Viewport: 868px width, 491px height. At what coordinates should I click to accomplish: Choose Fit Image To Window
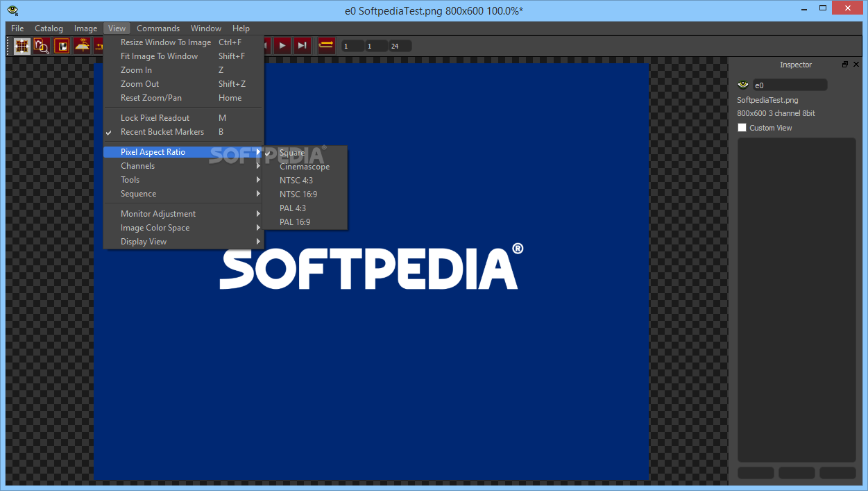click(183, 56)
